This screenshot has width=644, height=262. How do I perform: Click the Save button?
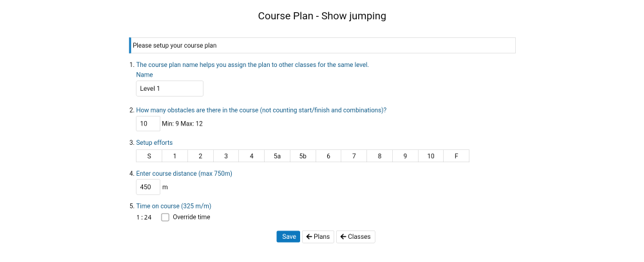[289, 237]
